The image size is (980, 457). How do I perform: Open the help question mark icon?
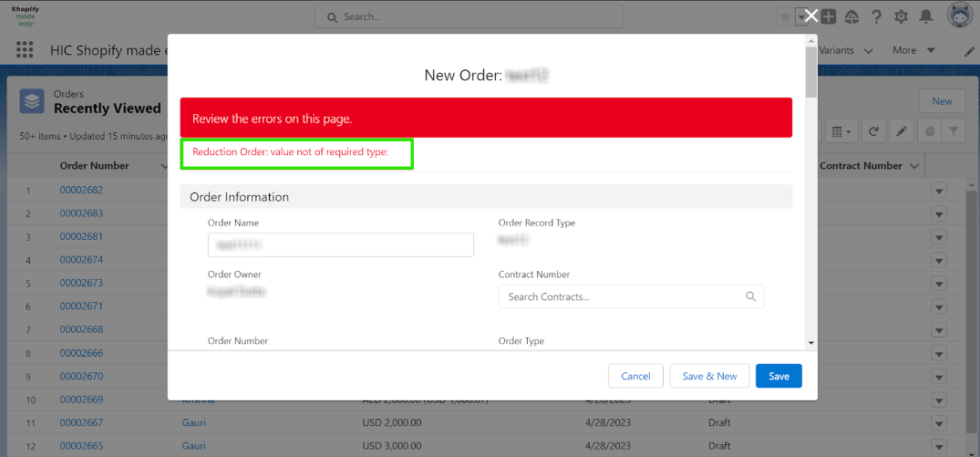(876, 17)
